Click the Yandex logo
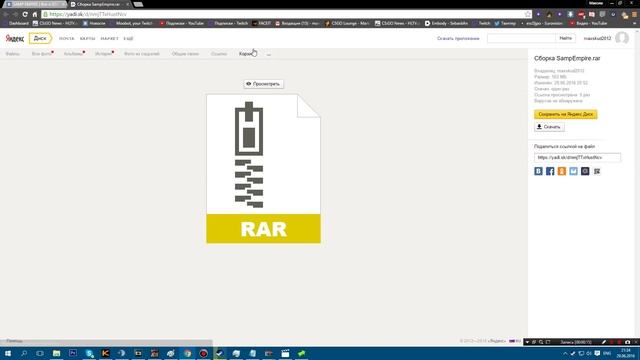The width and height of the screenshot is (640, 360). [14, 38]
